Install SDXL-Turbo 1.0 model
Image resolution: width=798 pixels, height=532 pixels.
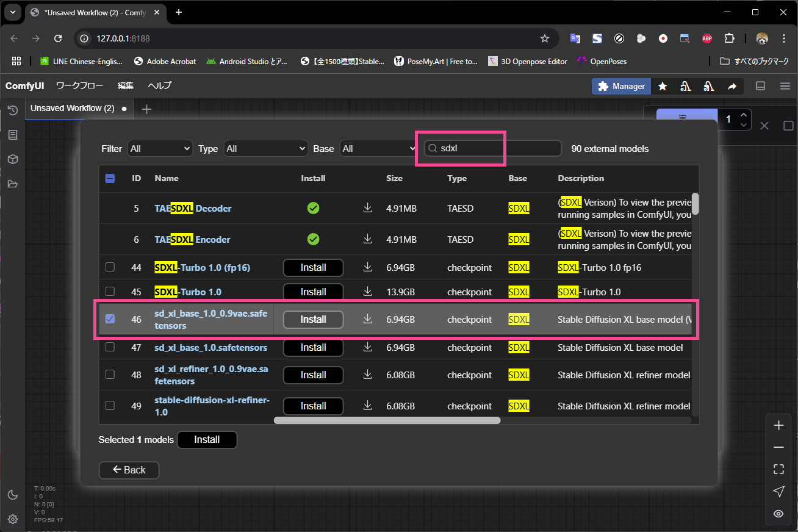(x=313, y=292)
